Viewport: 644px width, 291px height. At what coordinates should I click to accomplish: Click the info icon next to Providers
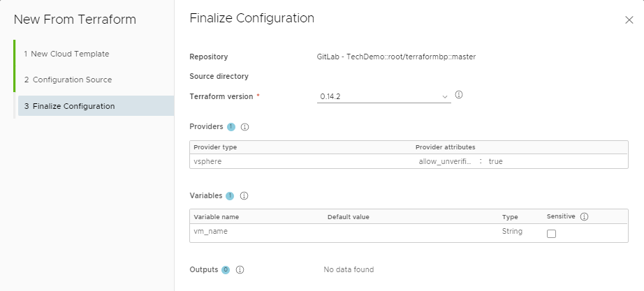click(x=244, y=127)
